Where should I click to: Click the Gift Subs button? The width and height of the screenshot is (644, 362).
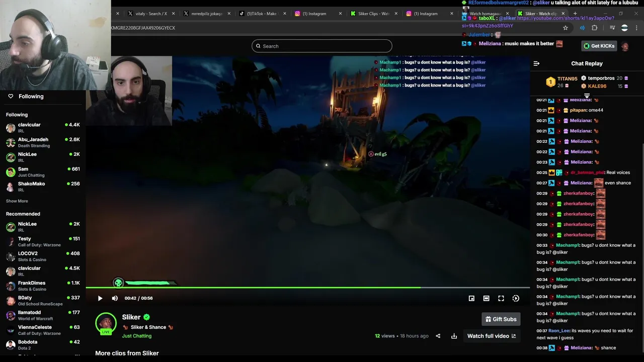501,319
